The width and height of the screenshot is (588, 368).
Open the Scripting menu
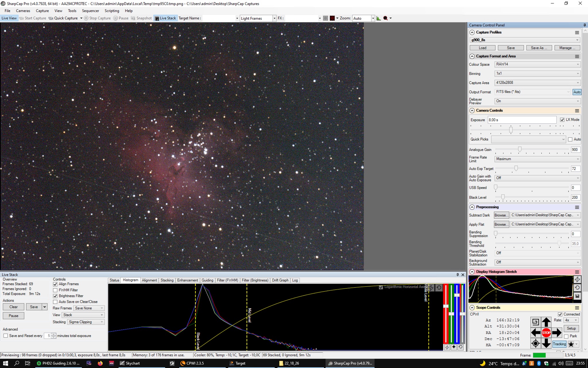(112, 11)
